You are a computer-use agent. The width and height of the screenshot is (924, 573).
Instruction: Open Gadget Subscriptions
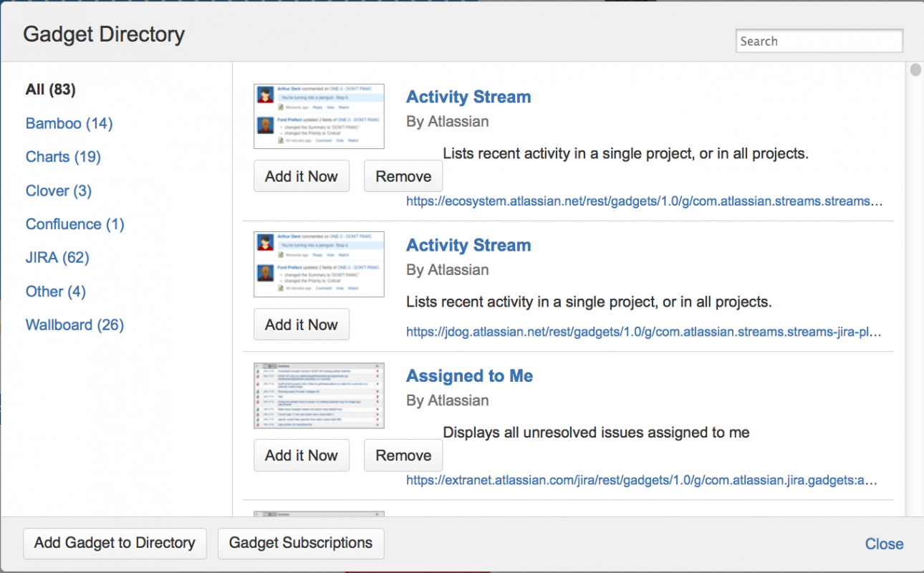(301, 543)
